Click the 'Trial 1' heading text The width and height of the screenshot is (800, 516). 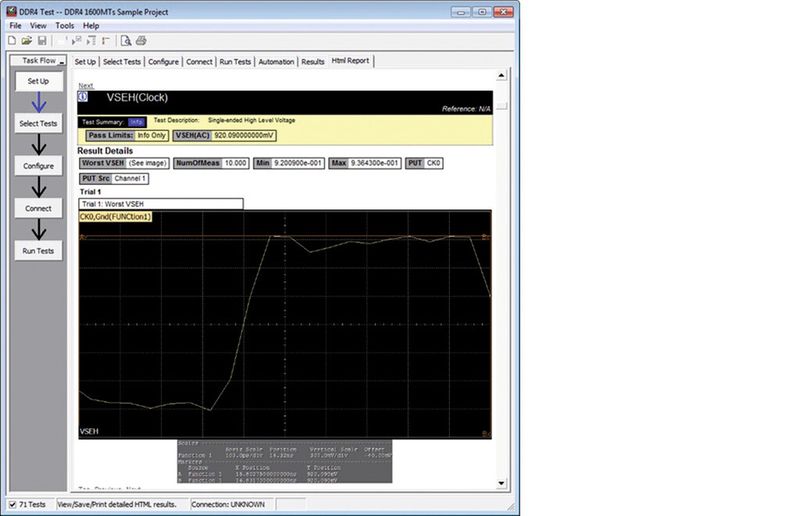pos(90,192)
